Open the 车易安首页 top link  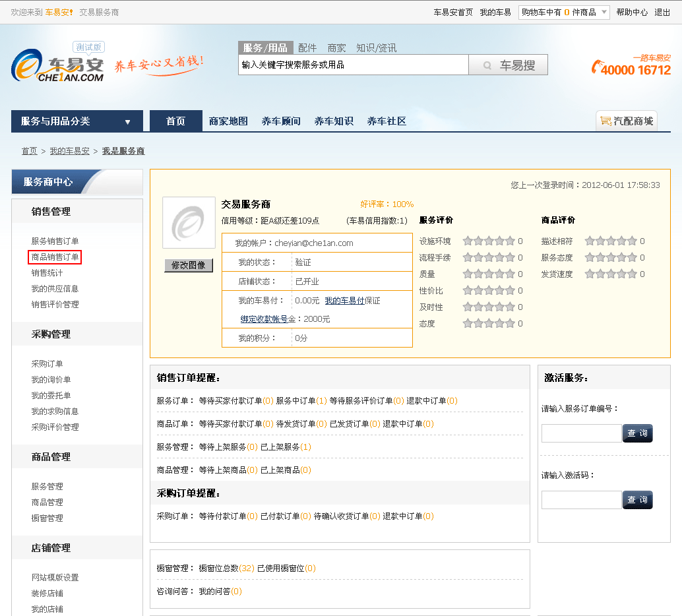tap(453, 12)
